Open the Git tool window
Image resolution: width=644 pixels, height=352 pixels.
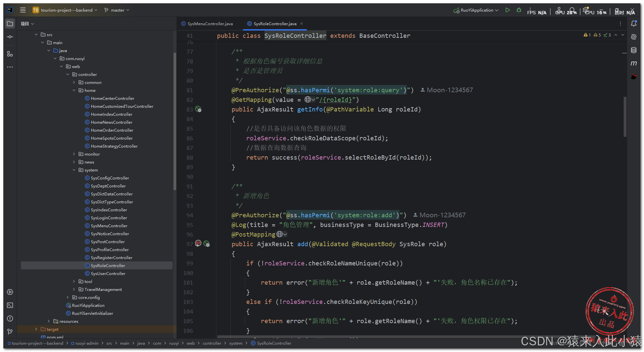pos(10,331)
